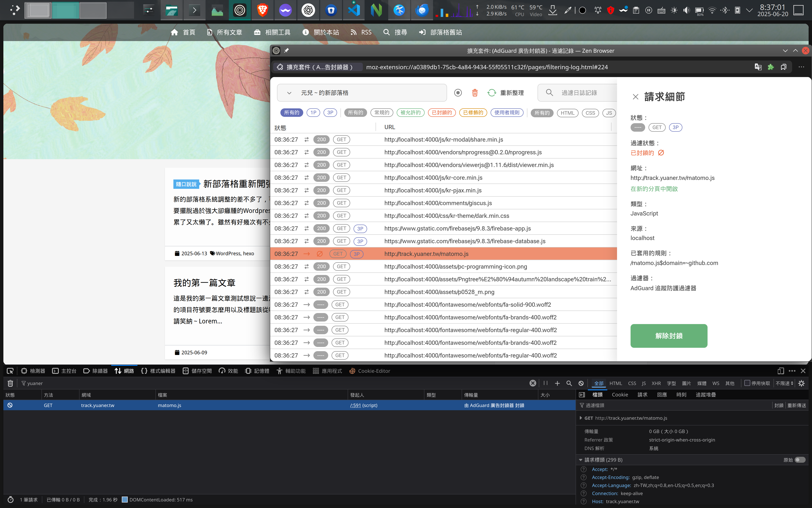812x508 pixels.
Task: Open the extensions puzzle icon in address bar
Action: tap(771, 67)
